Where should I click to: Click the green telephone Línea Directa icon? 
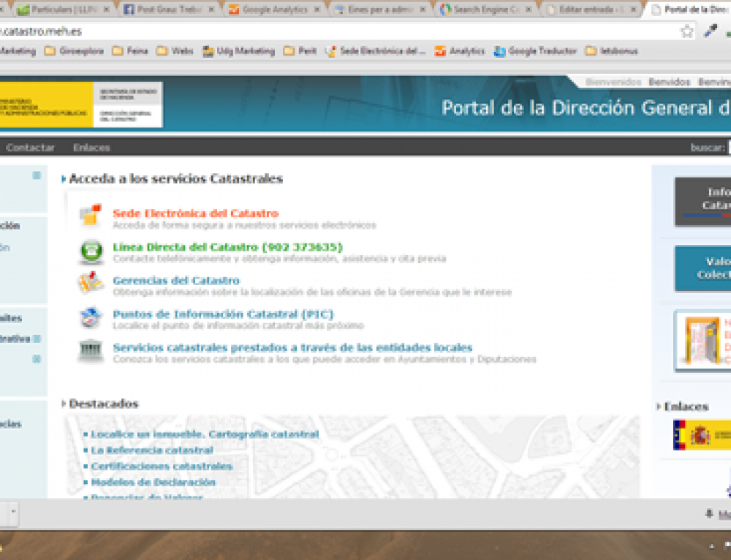point(91,251)
